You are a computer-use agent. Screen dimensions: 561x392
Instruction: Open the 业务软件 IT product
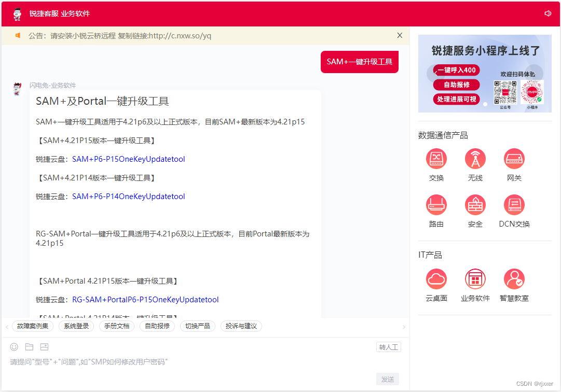pyautogui.click(x=475, y=286)
